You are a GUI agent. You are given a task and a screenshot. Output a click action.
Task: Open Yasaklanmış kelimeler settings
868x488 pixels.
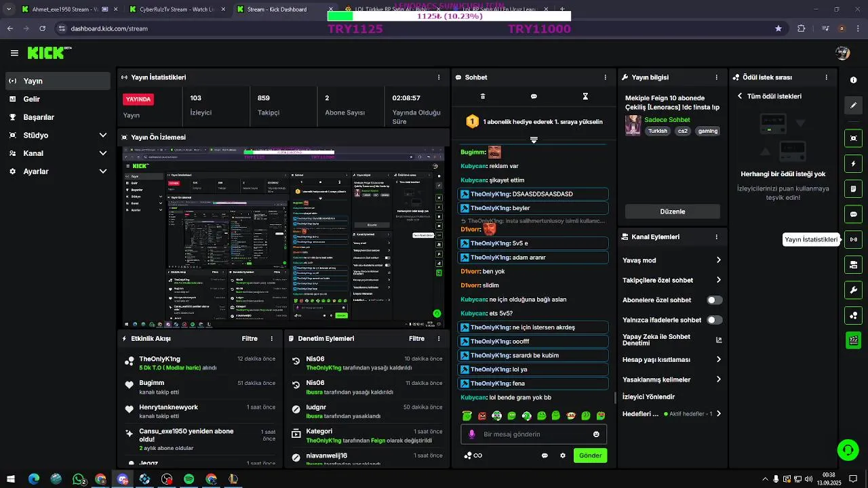(672, 380)
